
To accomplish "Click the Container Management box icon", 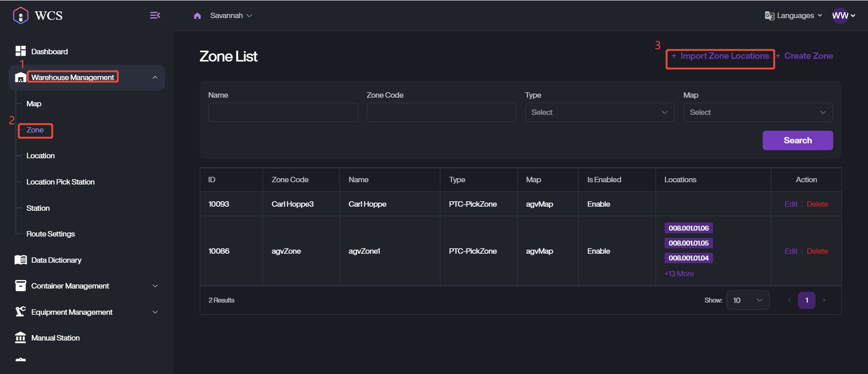I will [20, 286].
